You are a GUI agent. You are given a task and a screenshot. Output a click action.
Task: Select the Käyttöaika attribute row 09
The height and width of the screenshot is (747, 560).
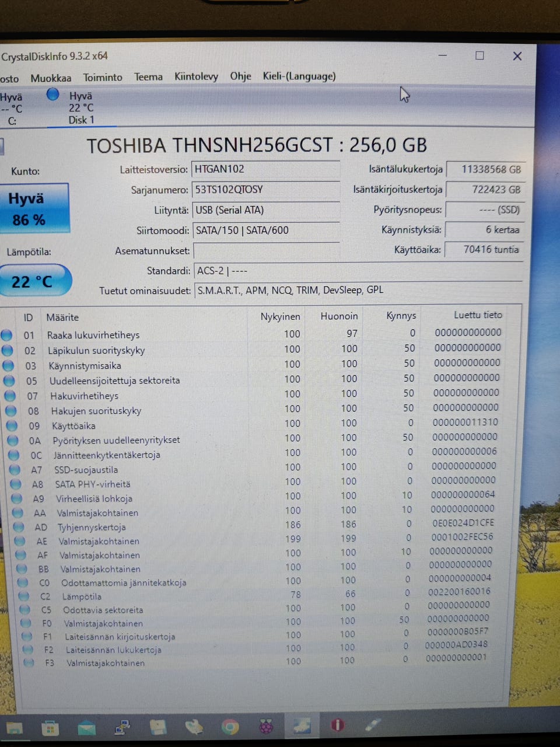click(x=257, y=424)
